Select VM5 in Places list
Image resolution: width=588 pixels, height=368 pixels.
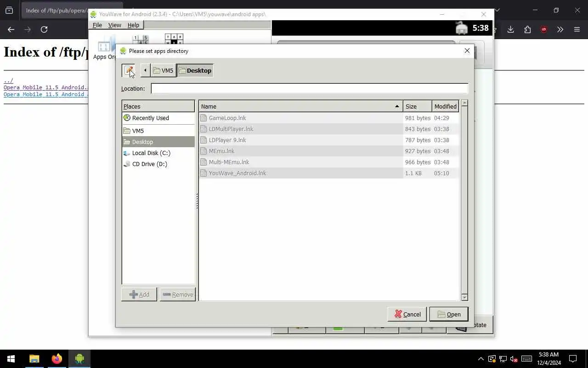(x=158, y=131)
